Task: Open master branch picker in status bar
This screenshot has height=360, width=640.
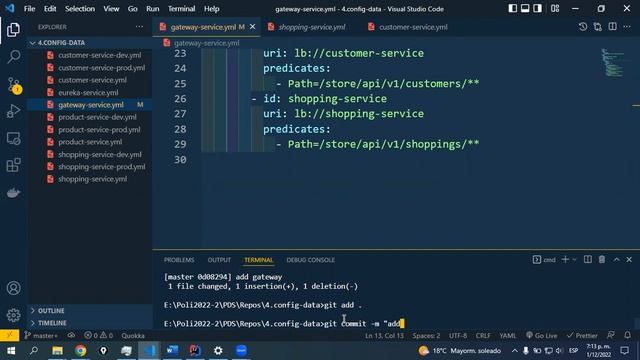Action: (x=41, y=336)
